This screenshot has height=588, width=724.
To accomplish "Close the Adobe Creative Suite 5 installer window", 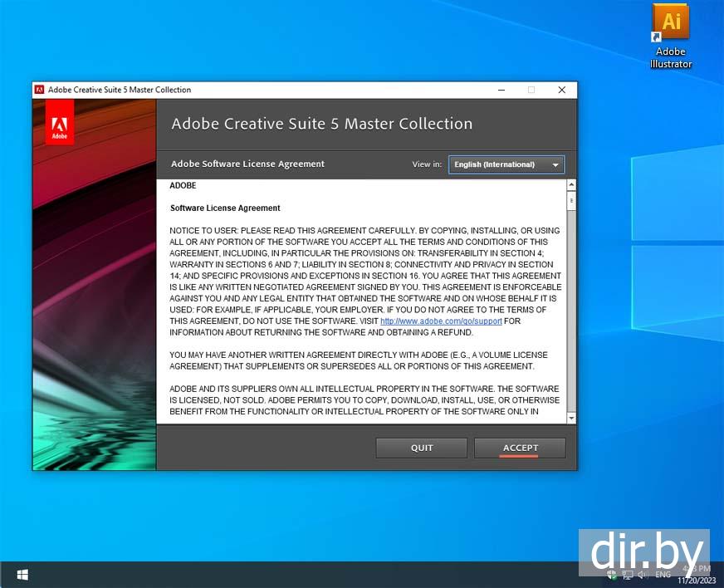I will coord(562,90).
